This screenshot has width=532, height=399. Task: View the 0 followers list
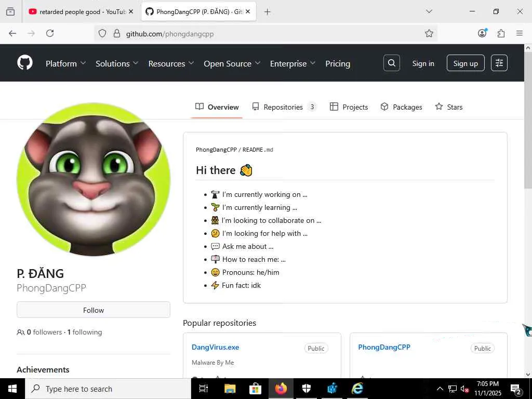[45, 332]
